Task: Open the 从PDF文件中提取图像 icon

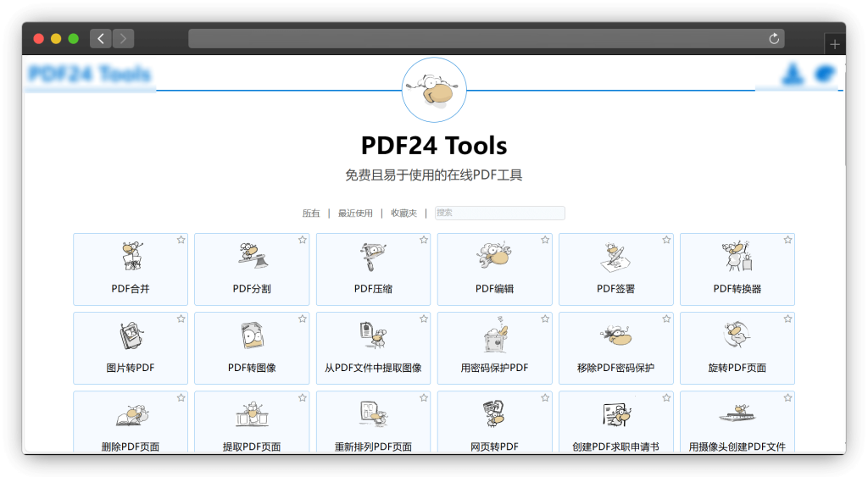Action: tap(374, 336)
